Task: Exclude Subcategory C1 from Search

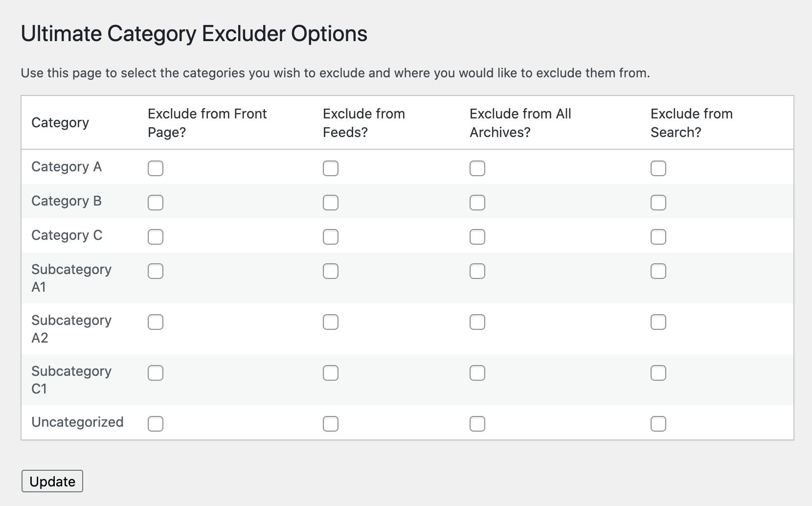Action: click(658, 372)
